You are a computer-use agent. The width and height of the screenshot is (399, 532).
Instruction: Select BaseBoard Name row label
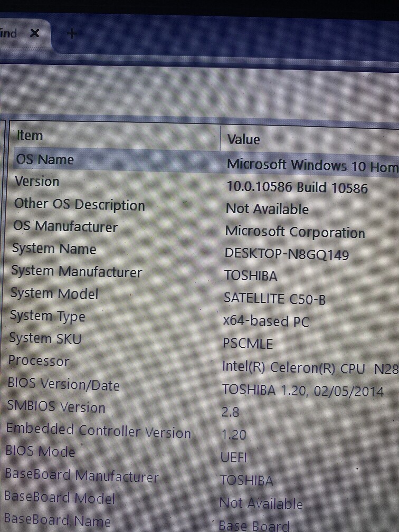click(58, 520)
